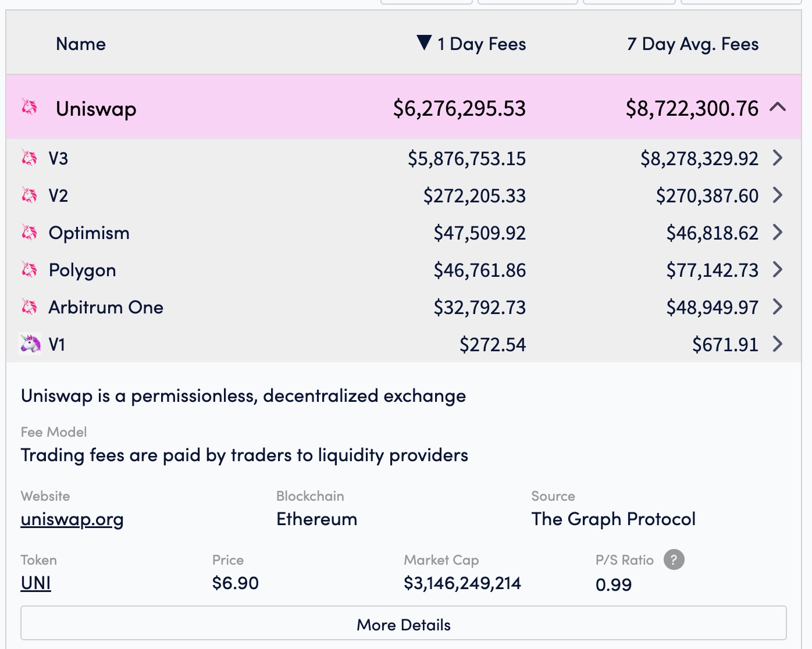Click Arbitrum One fee value $32,792.73
The image size is (812, 649).
[x=480, y=308]
